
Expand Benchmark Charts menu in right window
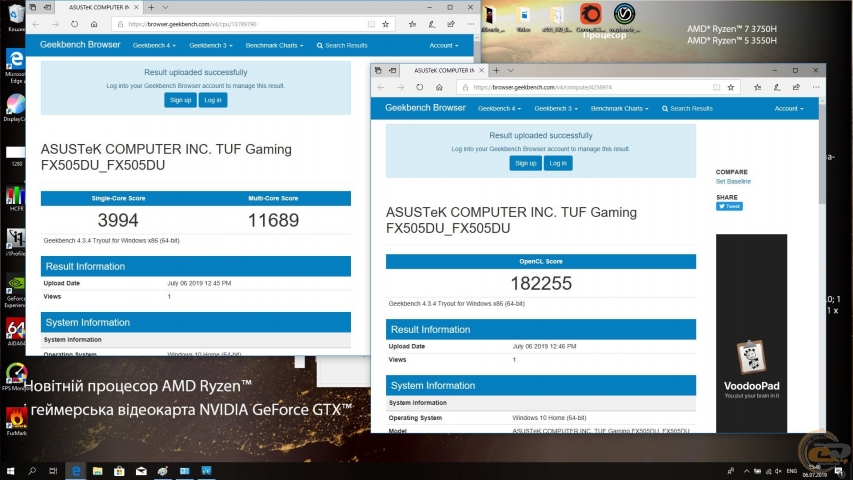620,109
